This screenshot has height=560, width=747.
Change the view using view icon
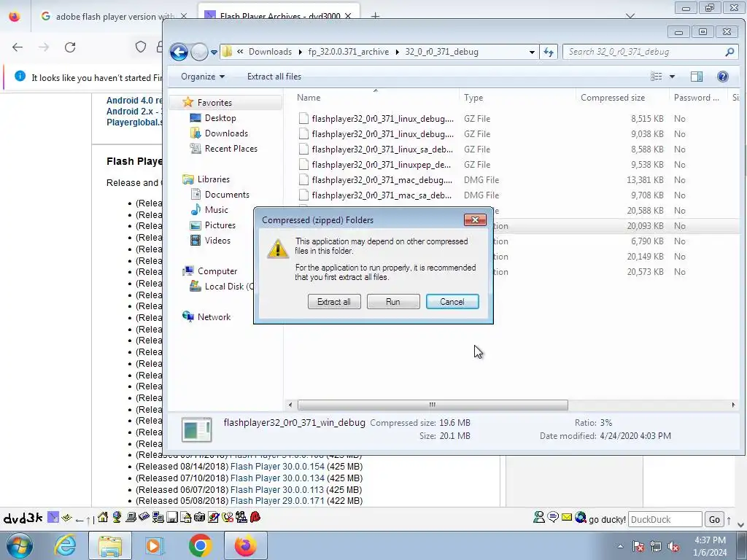(x=656, y=77)
